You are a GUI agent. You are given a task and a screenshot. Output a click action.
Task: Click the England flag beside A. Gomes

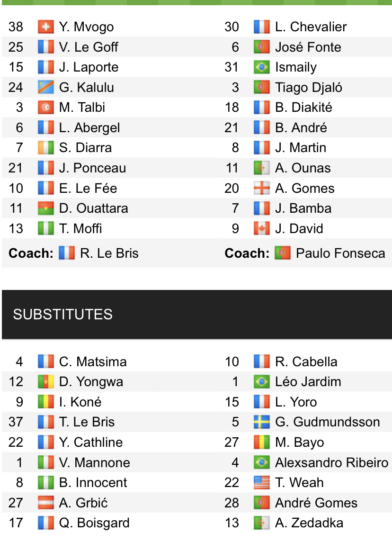pos(261,189)
